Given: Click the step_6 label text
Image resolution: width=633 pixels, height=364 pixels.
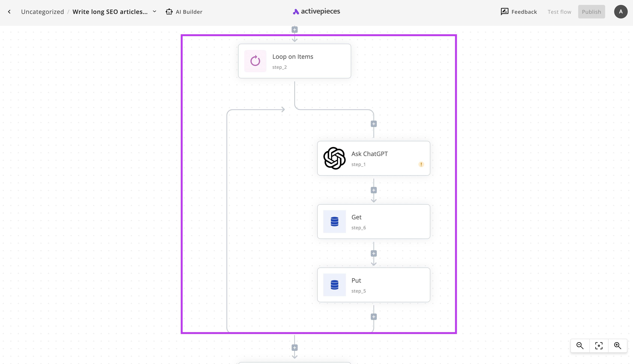Looking at the screenshot, I should pyautogui.click(x=359, y=228).
